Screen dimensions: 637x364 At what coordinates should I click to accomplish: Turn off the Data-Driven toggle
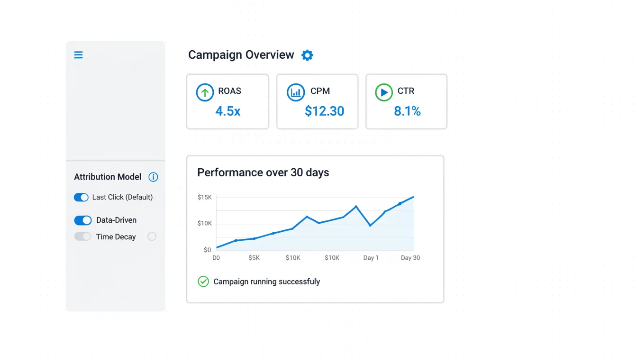83,220
